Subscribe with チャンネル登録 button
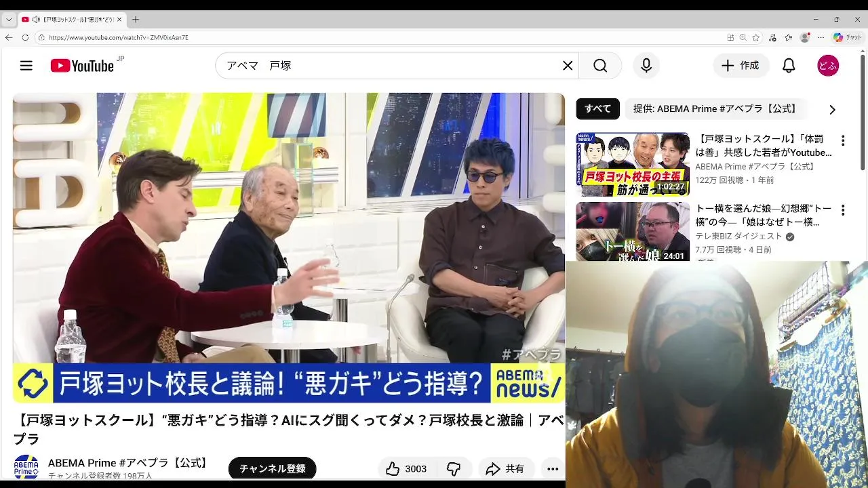 tap(272, 468)
